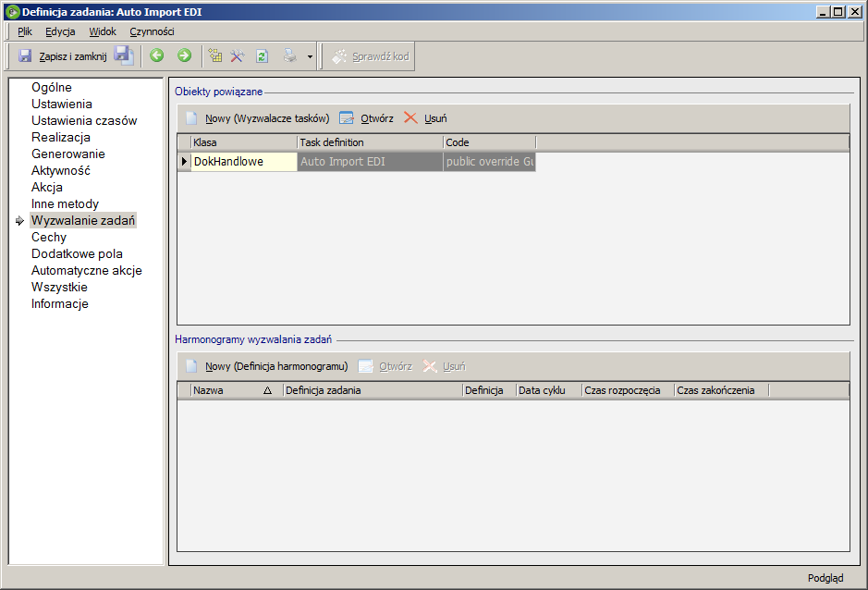The width and height of the screenshot is (868, 590).
Task: Click the red X delete icon in Obiekty powiązane
Action: click(x=410, y=118)
